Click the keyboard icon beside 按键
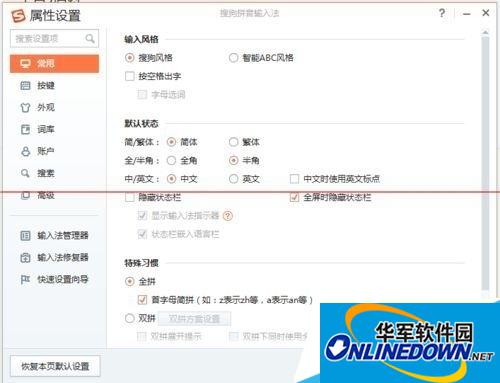Image resolution: width=500 pixels, height=383 pixels. coord(25,86)
